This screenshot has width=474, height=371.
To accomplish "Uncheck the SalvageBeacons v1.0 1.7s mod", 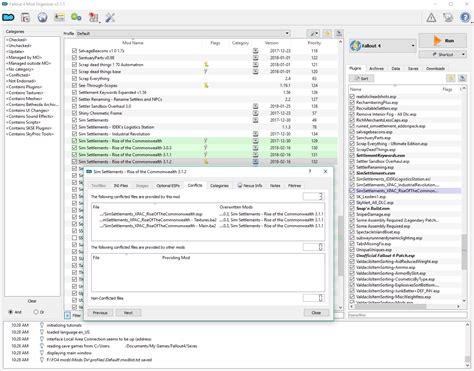I will 74,51.
